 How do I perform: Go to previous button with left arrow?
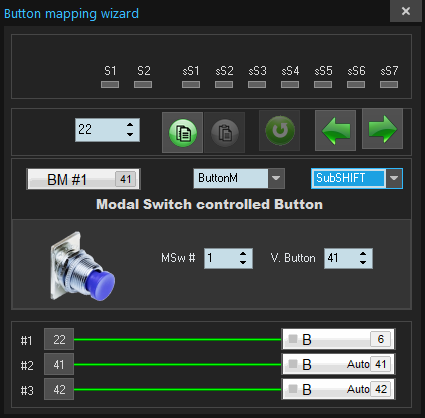pyautogui.click(x=335, y=130)
